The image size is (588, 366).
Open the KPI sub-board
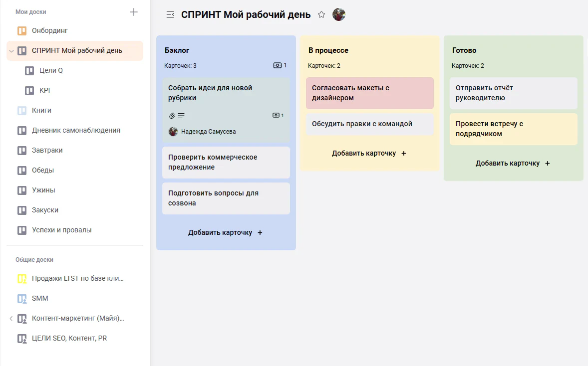[x=44, y=90]
